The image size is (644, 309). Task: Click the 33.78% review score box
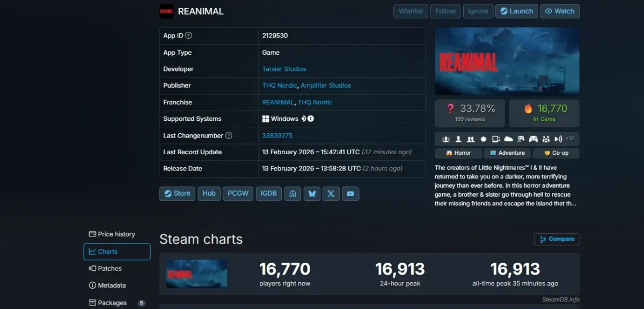click(470, 113)
